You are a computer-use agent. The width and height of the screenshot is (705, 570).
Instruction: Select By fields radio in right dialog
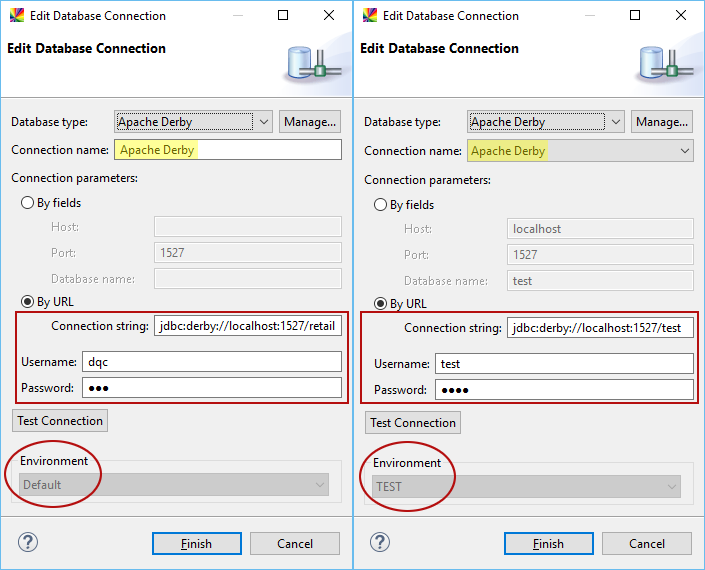[381, 205]
